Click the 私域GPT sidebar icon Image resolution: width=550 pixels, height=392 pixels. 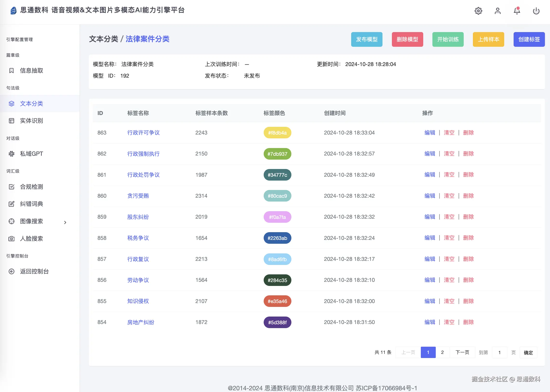11,154
